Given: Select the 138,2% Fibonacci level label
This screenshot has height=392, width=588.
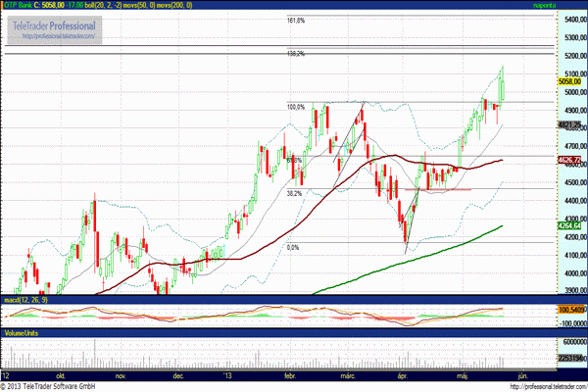Looking at the screenshot, I should coord(296,54).
